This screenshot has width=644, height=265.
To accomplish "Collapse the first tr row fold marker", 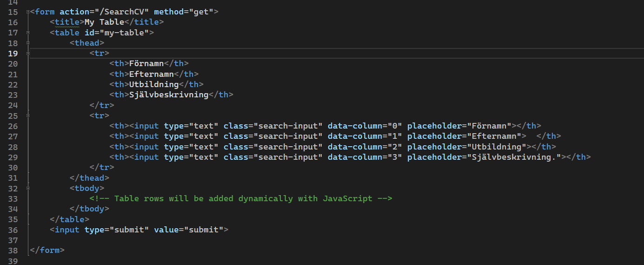I will point(29,53).
